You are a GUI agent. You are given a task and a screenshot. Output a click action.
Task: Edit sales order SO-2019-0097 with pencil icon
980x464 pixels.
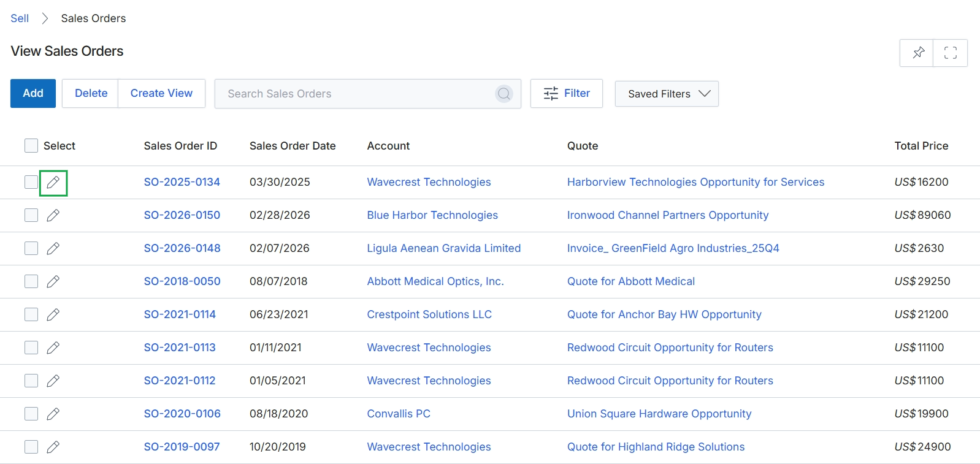[53, 447]
